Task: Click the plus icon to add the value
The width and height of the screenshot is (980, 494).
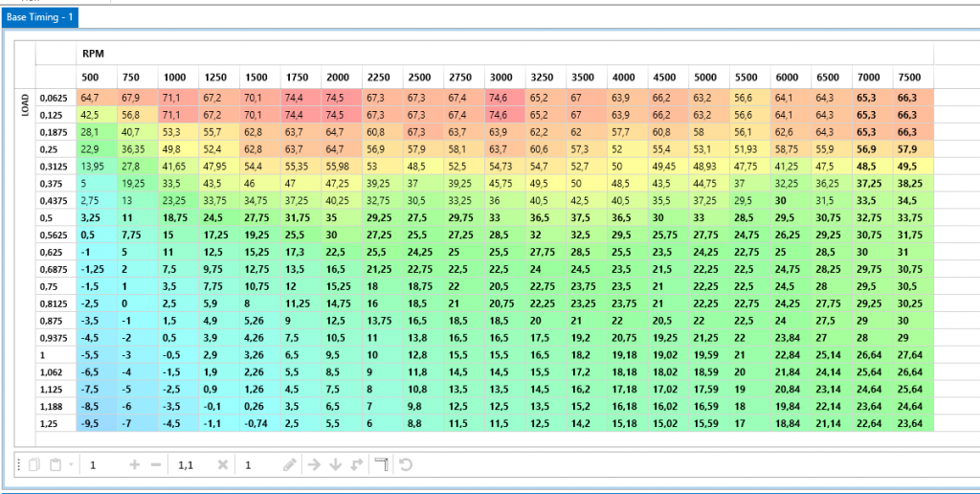Action: click(x=134, y=465)
